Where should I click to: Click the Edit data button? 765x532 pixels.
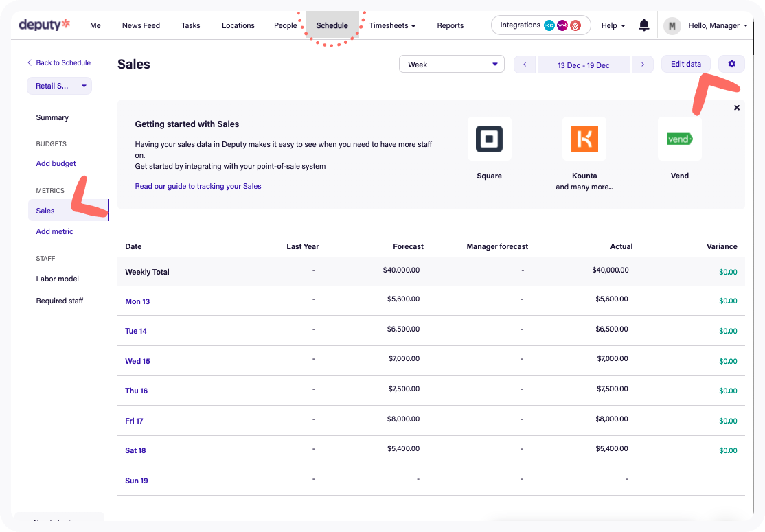pyautogui.click(x=685, y=64)
